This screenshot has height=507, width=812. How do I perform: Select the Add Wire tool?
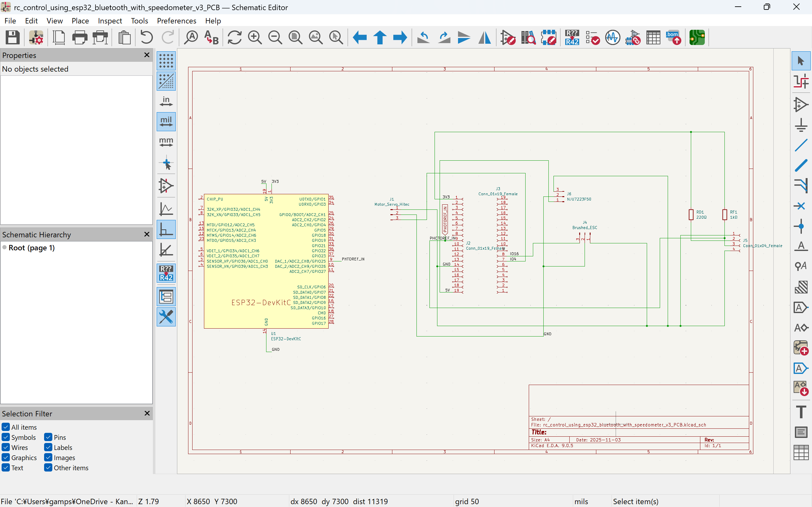[801, 145]
